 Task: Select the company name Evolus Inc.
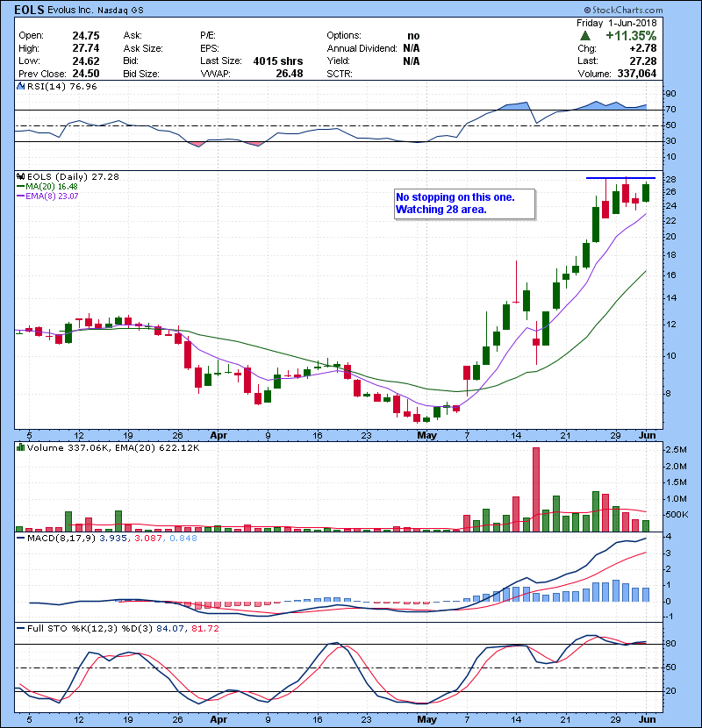[x=71, y=11]
